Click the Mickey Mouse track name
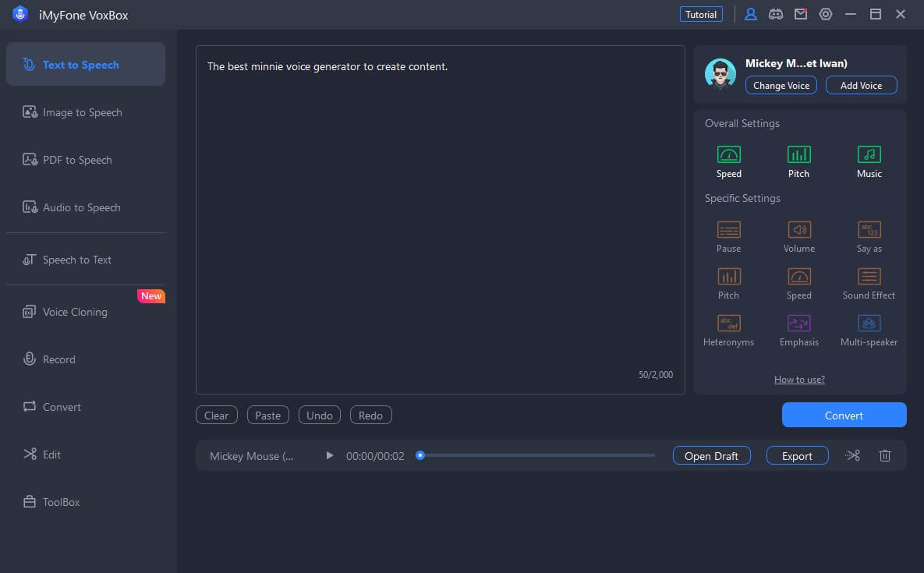Image resolution: width=924 pixels, height=573 pixels. (x=251, y=456)
